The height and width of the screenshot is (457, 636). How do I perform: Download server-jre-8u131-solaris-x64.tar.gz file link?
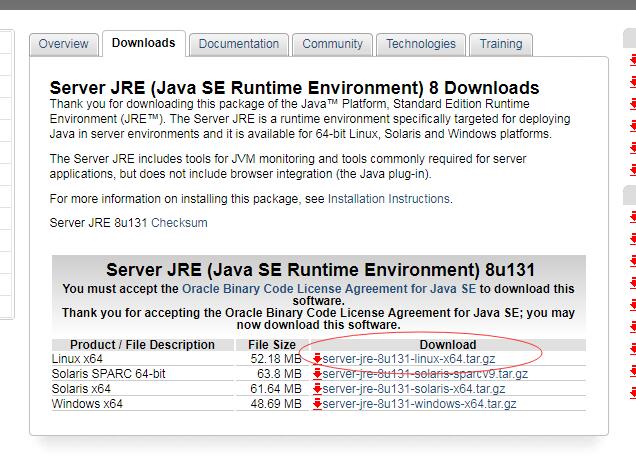[x=413, y=388]
